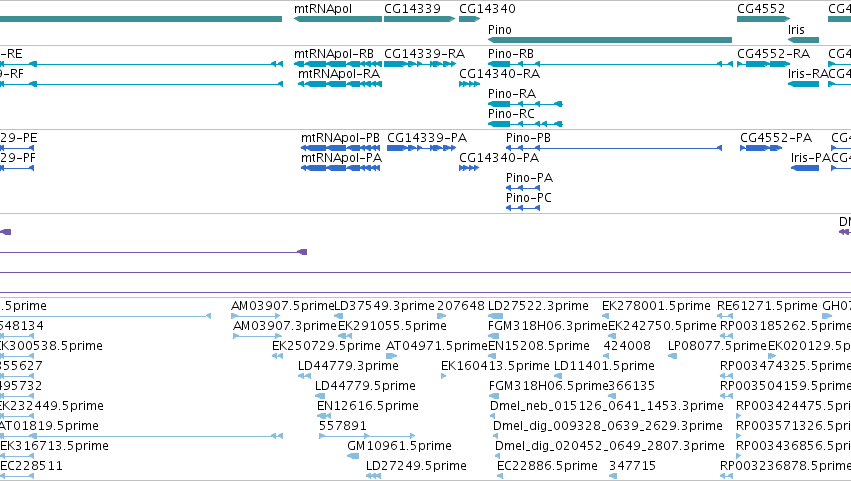Click transcript CG14339-RA label
Viewport: 851px width, 481px height.
coord(424,54)
